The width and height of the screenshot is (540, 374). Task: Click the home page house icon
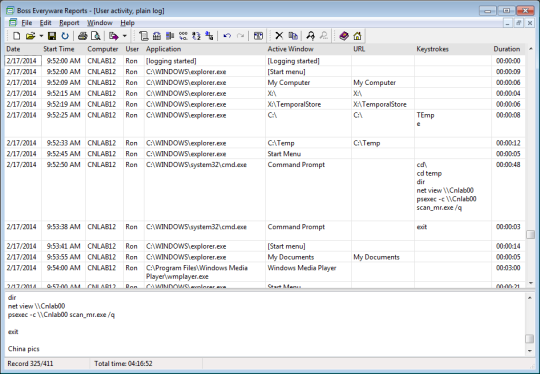[x=357, y=36]
